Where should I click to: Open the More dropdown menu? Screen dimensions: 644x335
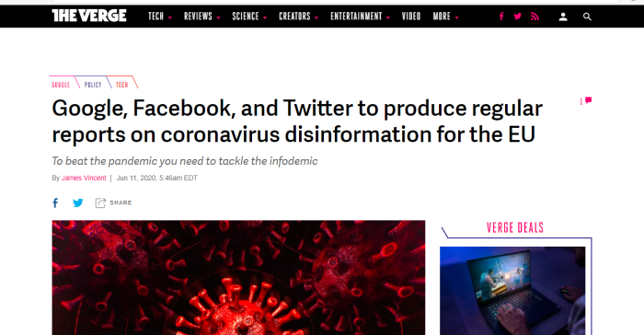coord(445,17)
